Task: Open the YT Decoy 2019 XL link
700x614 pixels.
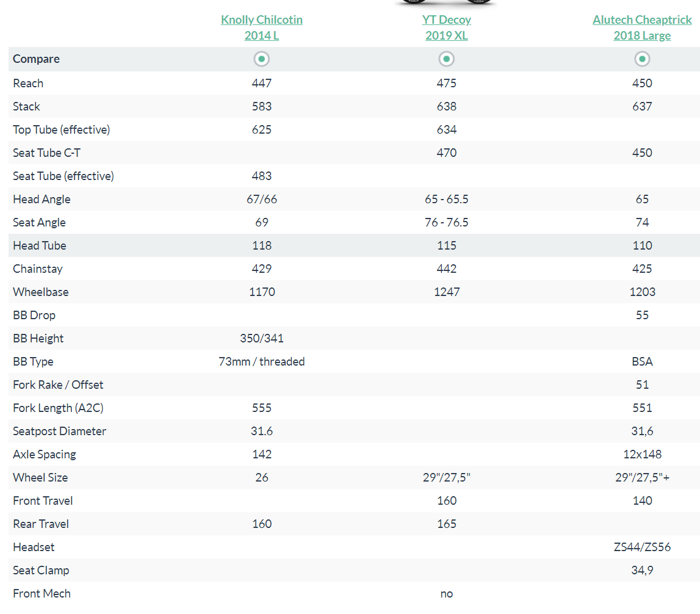Action: click(447, 27)
